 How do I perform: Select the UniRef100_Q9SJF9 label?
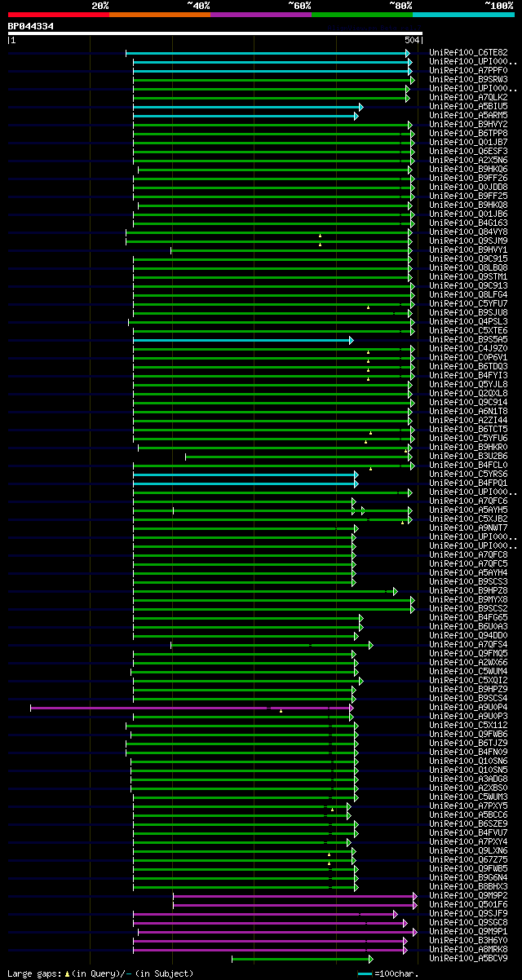pos(468,914)
